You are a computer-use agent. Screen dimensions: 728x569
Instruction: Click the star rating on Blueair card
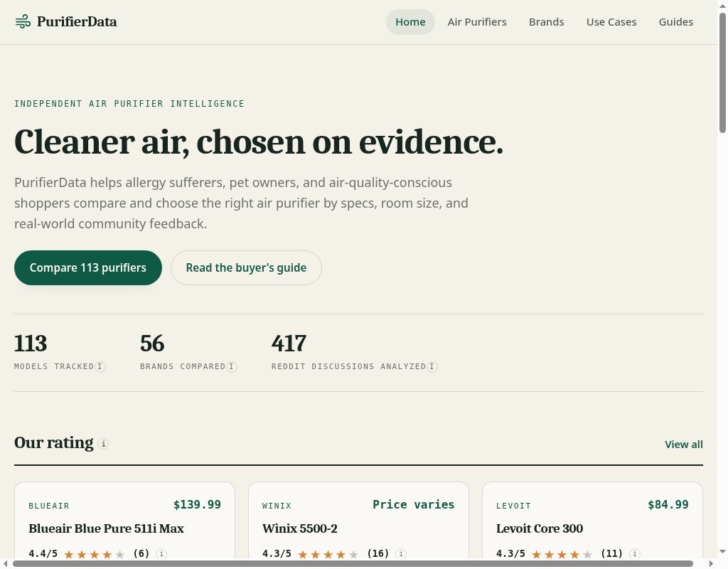95,554
